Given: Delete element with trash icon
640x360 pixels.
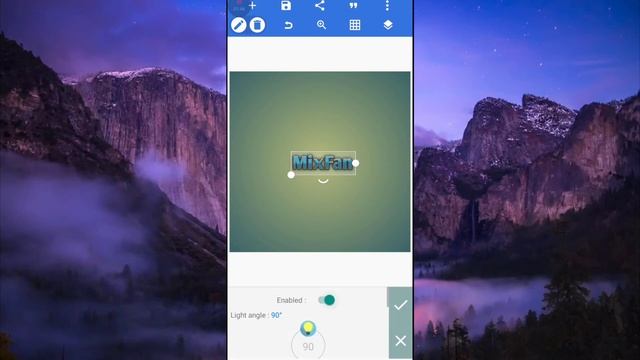Looking at the screenshot, I should [x=257, y=25].
